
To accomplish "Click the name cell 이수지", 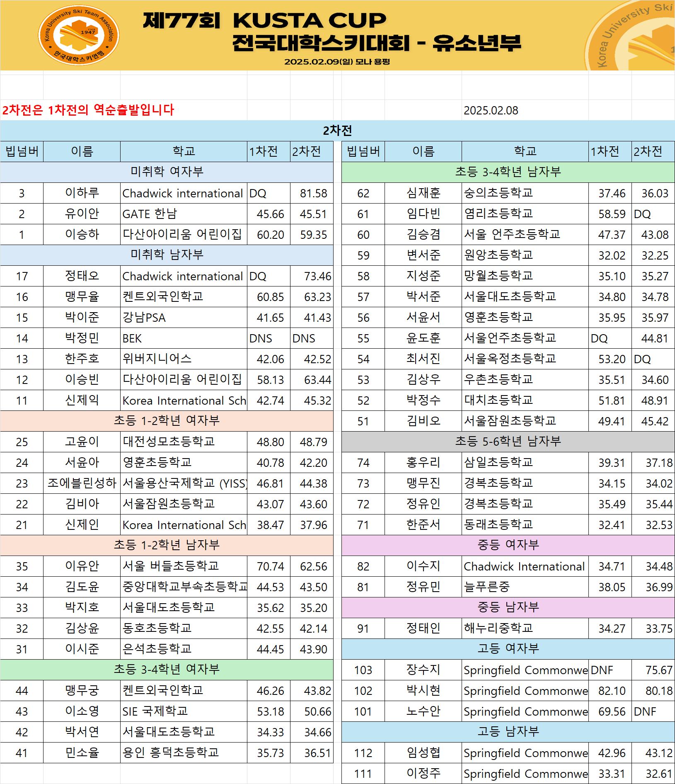I will 423,566.
